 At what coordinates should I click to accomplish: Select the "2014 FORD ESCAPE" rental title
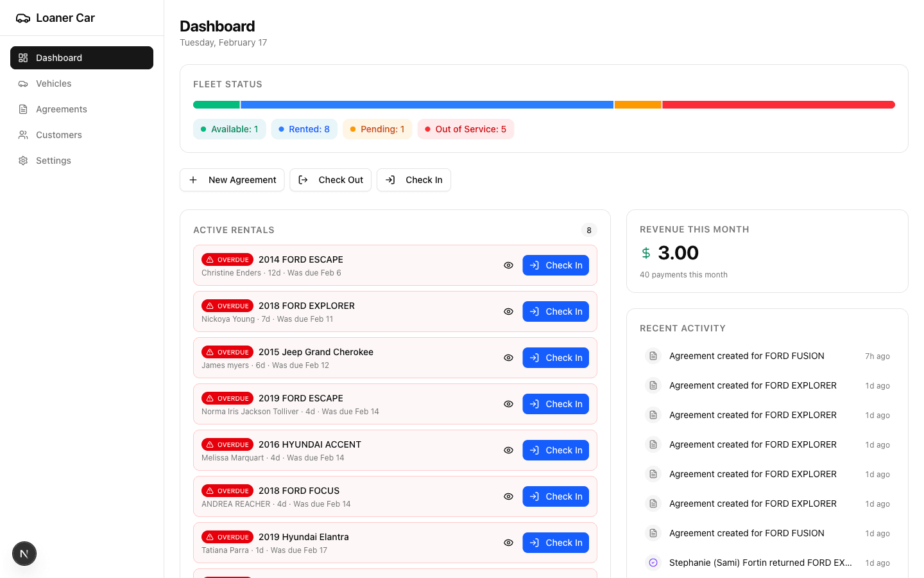[x=301, y=259]
